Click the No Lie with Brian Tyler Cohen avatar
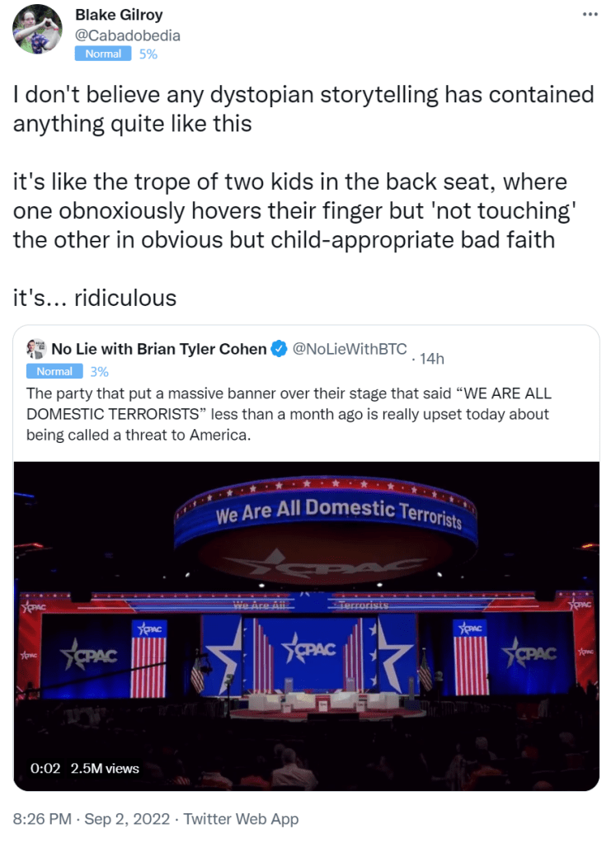 (x=35, y=348)
